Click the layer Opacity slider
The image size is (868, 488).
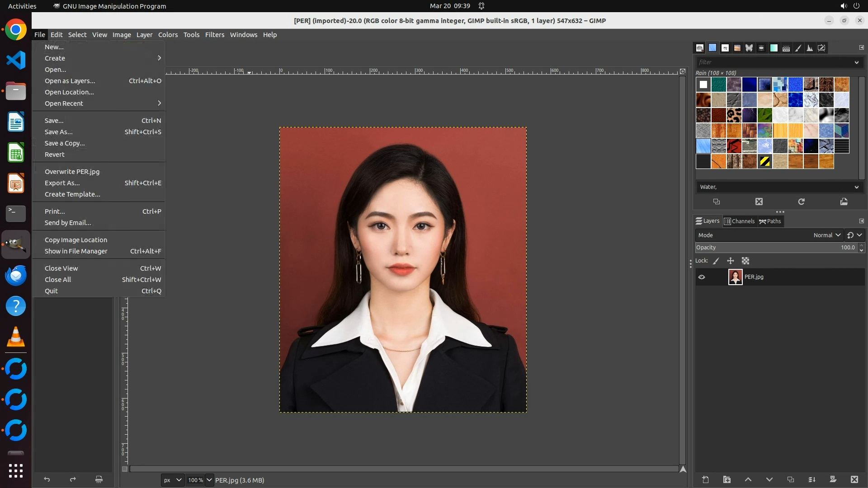coord(775,248)
